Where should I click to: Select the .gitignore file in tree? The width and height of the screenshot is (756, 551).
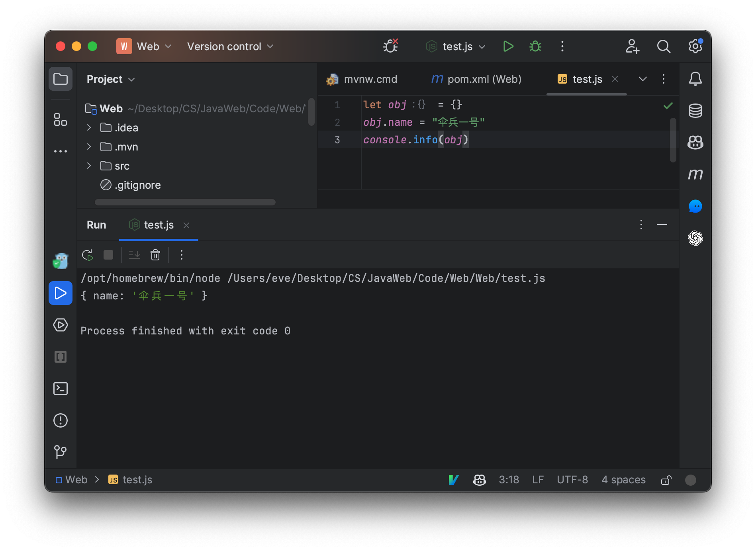click(131, 185)
